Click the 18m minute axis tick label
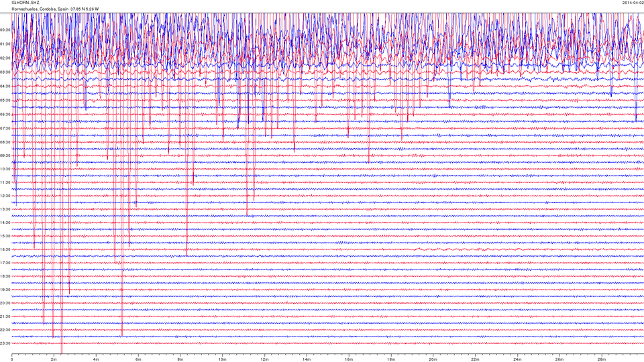This screenshot has width=644, height=362. (x=391, y=359)
